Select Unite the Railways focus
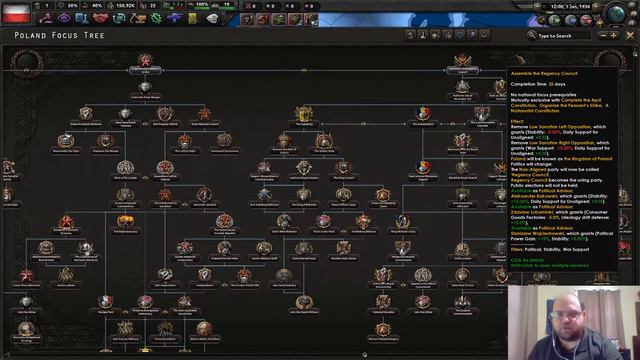640x360 pixels. [304, 251]
